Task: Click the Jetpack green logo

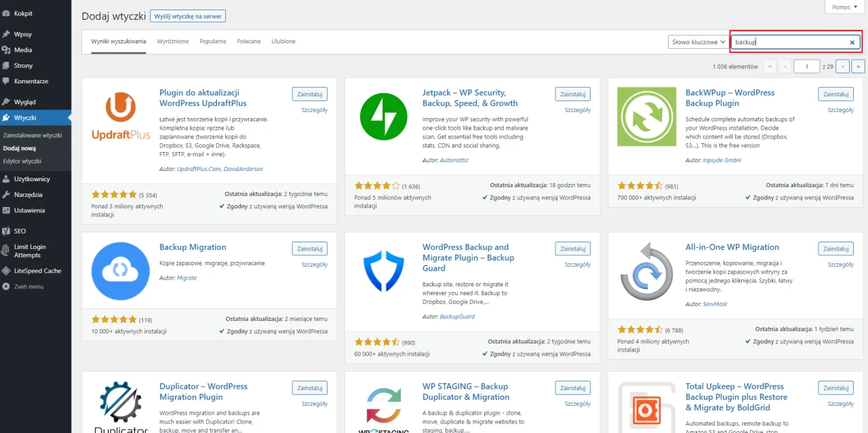Action: pyautogui.click(x=383, y=117)
